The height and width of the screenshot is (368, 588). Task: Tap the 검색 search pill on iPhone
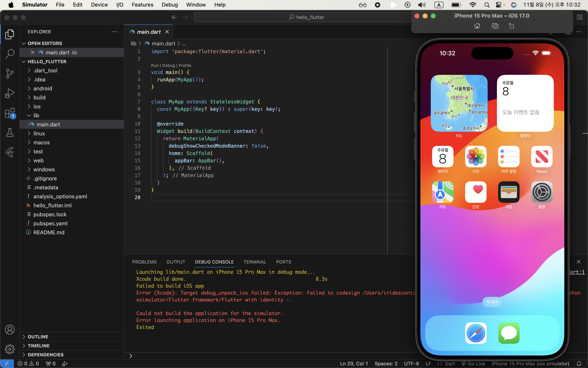(492, 302)
